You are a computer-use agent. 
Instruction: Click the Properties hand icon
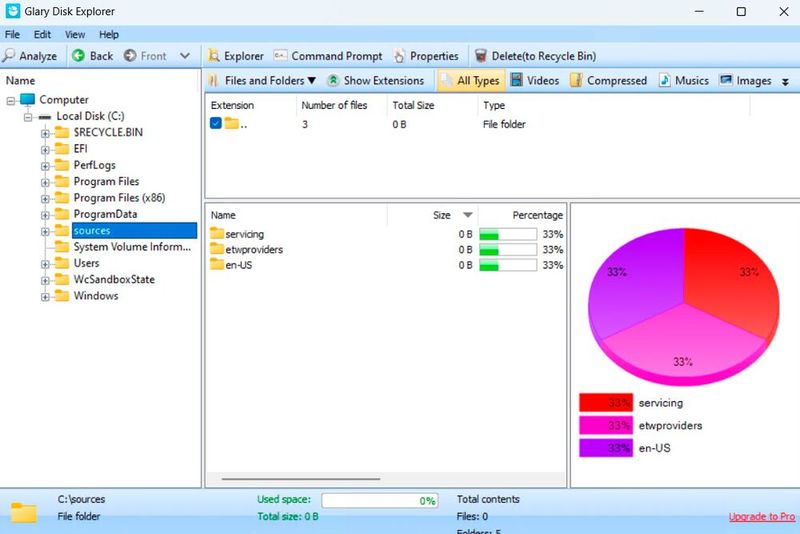(399, 56)
